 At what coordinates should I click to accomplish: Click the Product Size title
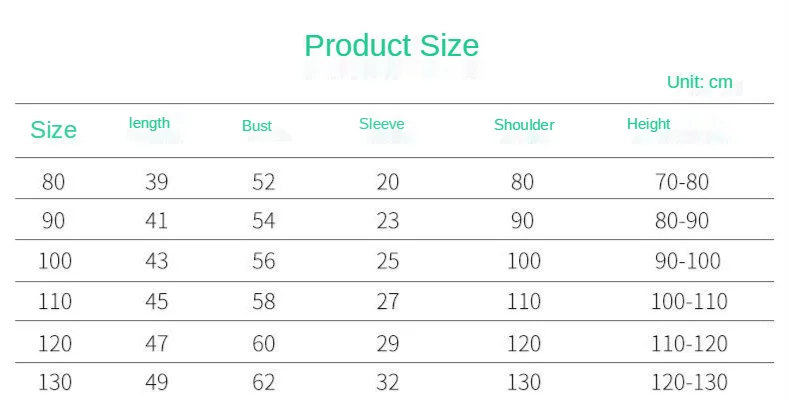point(391,46)
